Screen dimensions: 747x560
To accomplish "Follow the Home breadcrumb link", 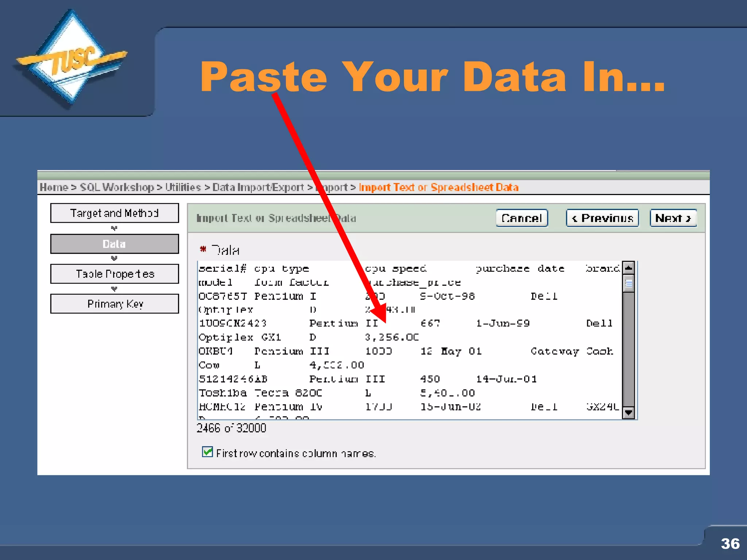I will (54, 187).
